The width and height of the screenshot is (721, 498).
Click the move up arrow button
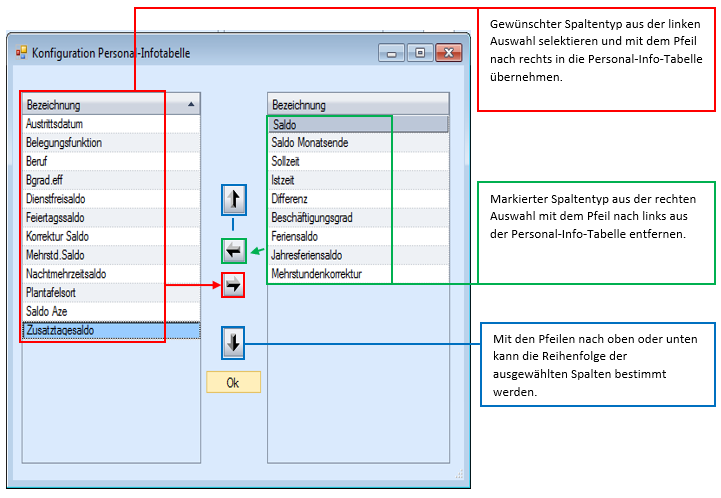point(233,199)
